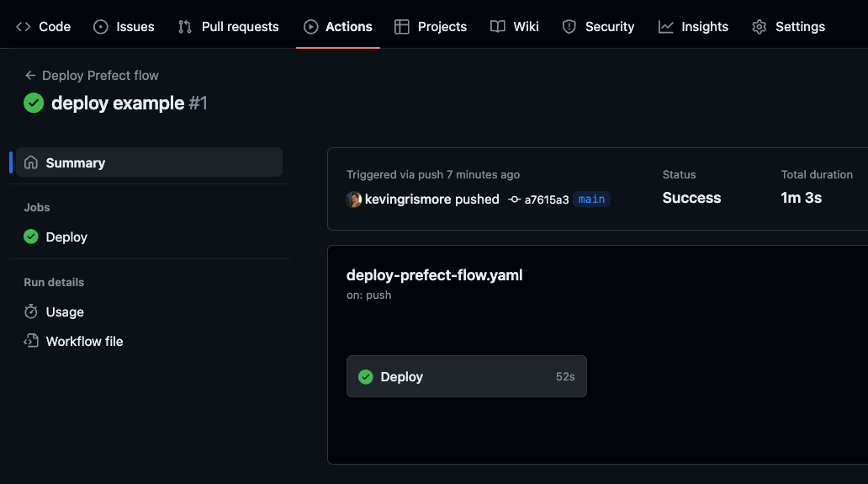Click the Success status text
Image resolution: width=868 pixels, height=484 pixels.
pyautogui.click(x=691, y=198)
